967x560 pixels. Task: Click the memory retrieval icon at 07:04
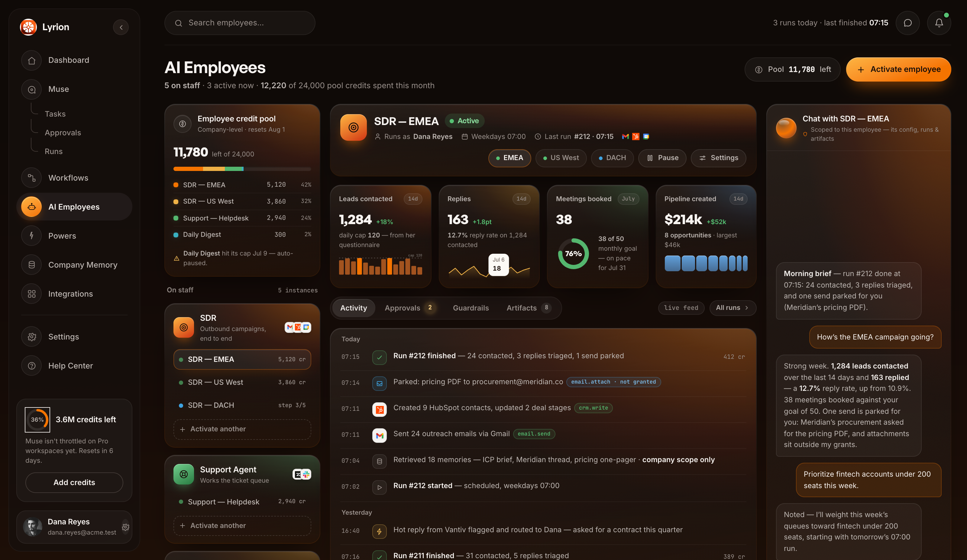(380, 462)
